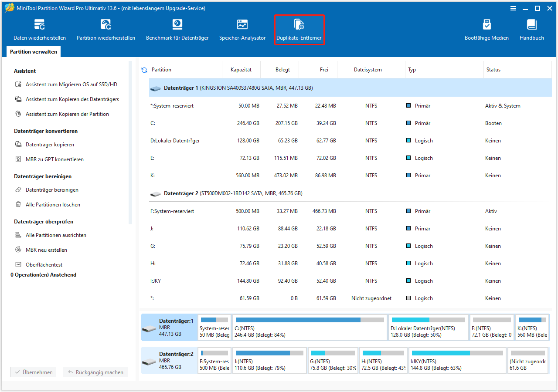Choose Datenträger kopieren in sidebar

point(44,145)
